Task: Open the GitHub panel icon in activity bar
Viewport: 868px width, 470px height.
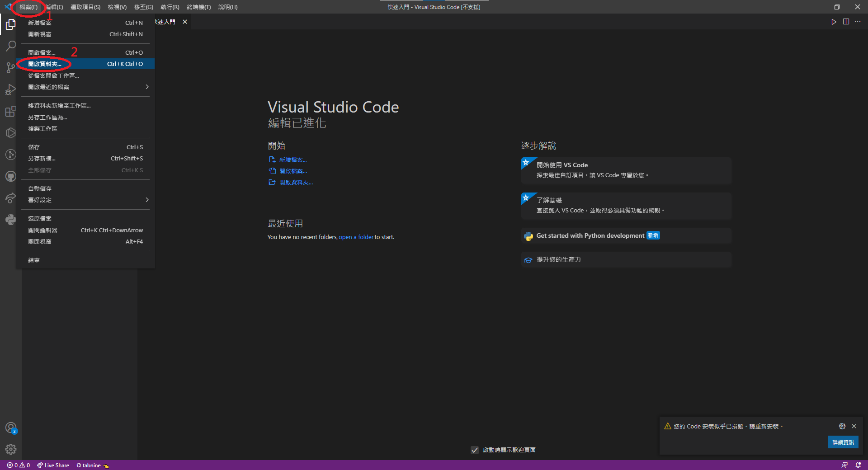Action: [x=10, y=176]
